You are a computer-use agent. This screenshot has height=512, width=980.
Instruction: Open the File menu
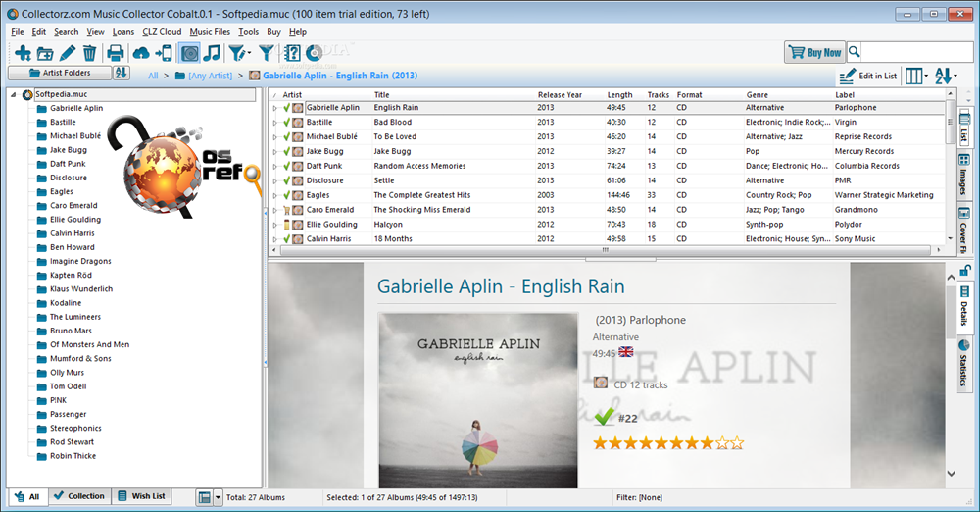click(x=18, y=32)
